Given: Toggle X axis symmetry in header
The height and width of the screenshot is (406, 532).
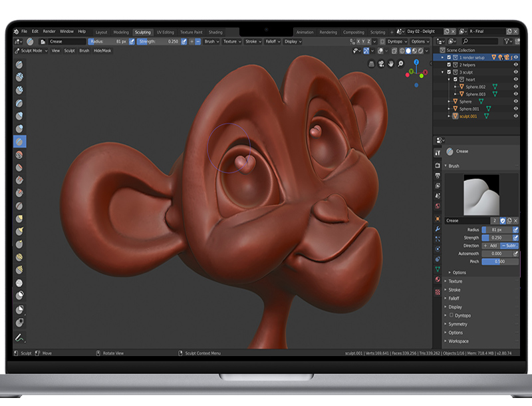Looking at the screenshot, I should pyautogui.click(x=358, y=41).
